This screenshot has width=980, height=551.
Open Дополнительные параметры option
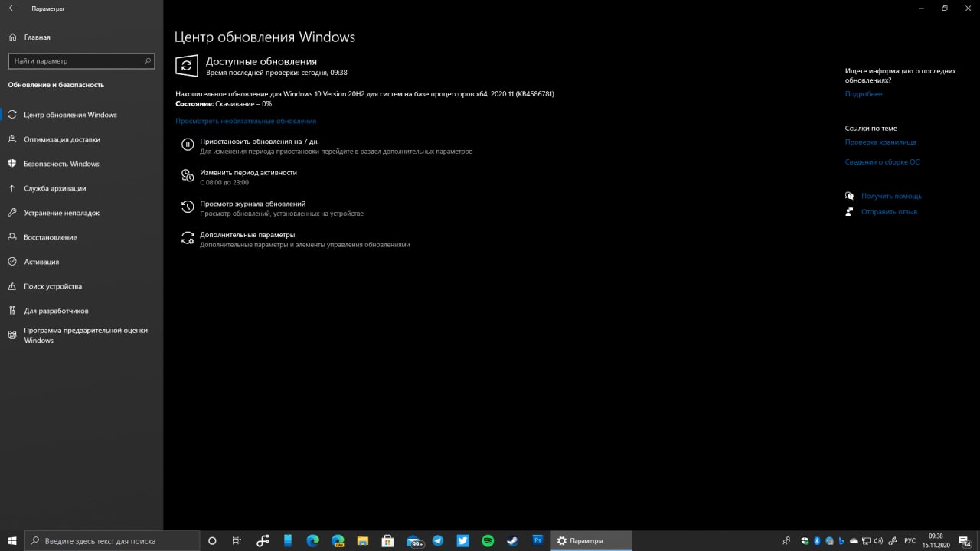pos(295,240)
